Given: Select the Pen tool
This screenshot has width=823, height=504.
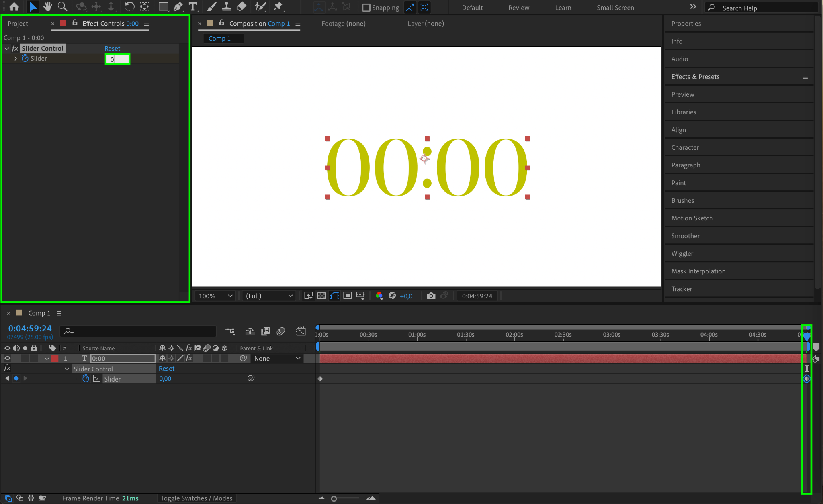Looking at the screenshot, I should point(178,7).
